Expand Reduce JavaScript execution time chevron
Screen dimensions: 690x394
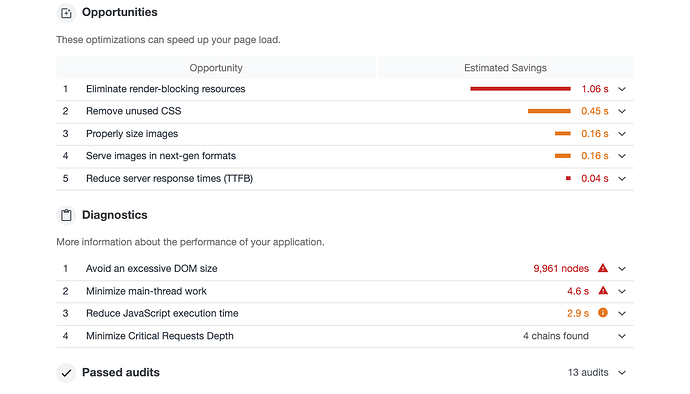tap(622, 313)
